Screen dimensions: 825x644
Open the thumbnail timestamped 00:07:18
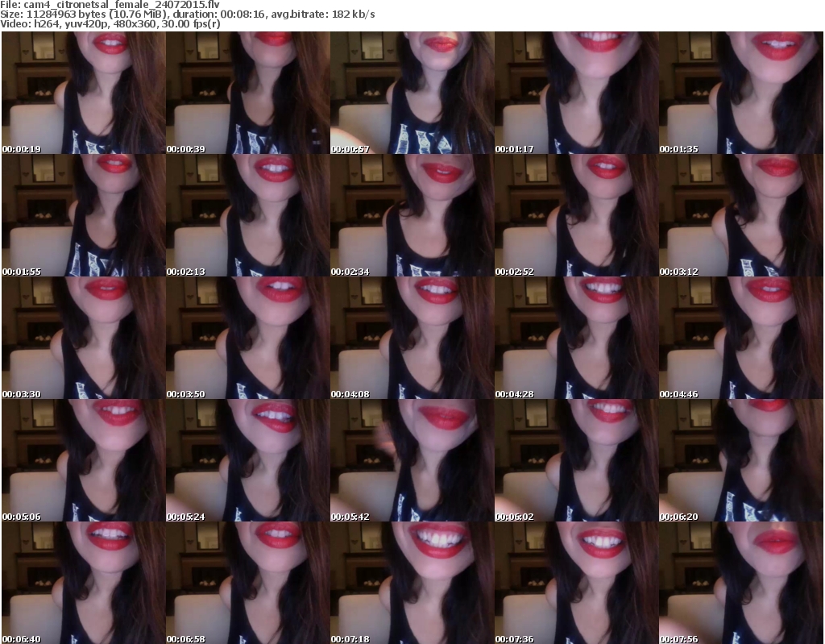[412, 583]
